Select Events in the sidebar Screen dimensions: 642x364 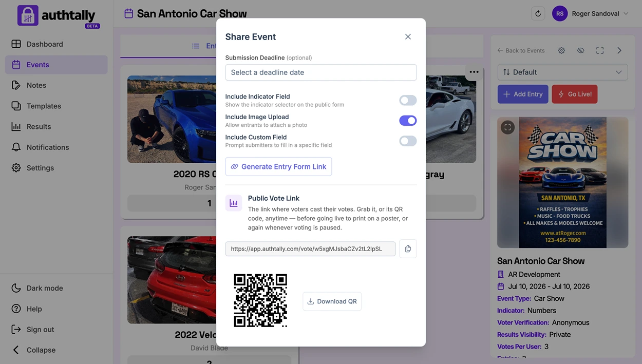[x=56, y=65]
